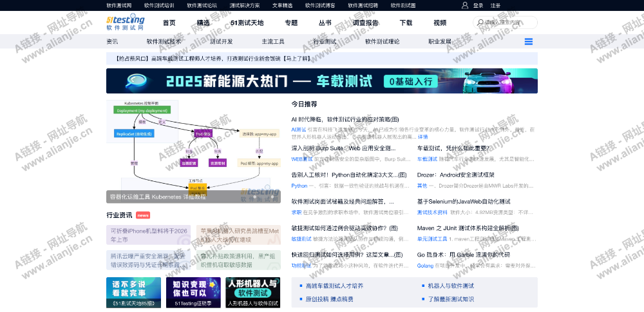Viewport: 644px width, 312px height.
Task: Open 测试解决方案 in the top bar
Action: [245, 5]
